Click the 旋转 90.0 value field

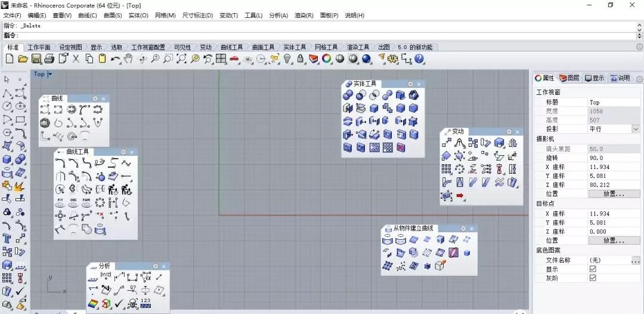(x=614, y=158)
